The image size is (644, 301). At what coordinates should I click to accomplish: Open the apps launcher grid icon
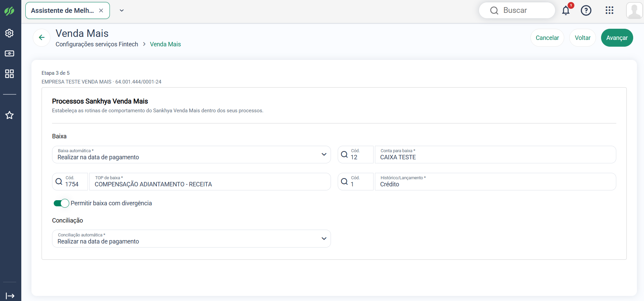[x=610, y=10]
